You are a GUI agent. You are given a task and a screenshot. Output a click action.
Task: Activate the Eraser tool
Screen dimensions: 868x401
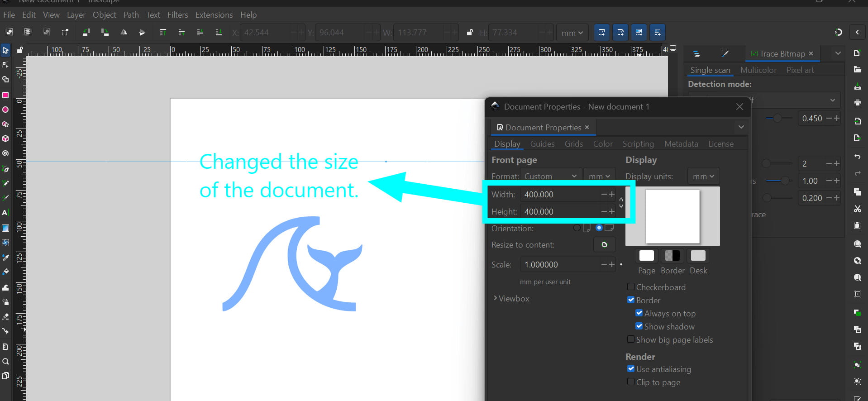[x=5, y=316]
